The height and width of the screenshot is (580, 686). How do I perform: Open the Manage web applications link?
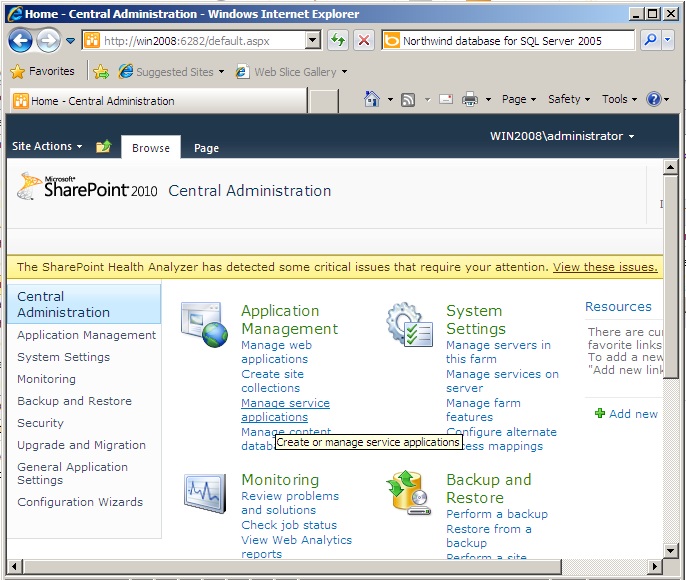[276, 352]
